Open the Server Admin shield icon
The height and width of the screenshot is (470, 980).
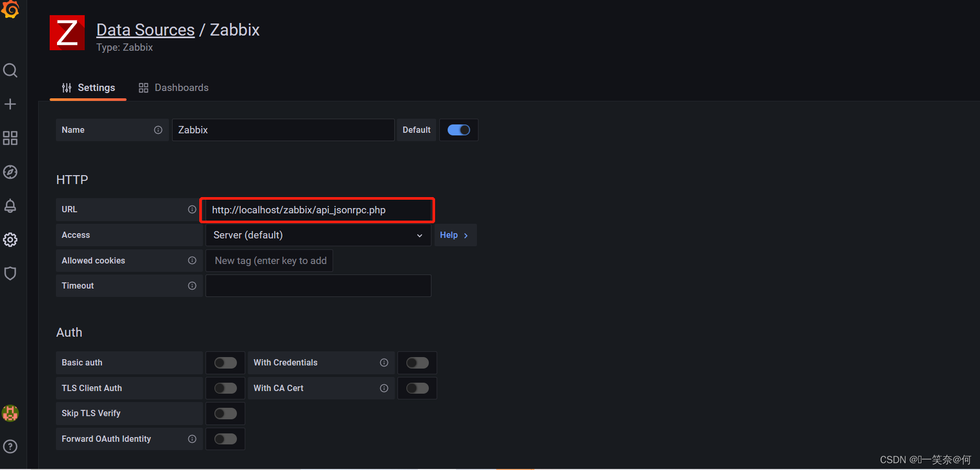10,273
